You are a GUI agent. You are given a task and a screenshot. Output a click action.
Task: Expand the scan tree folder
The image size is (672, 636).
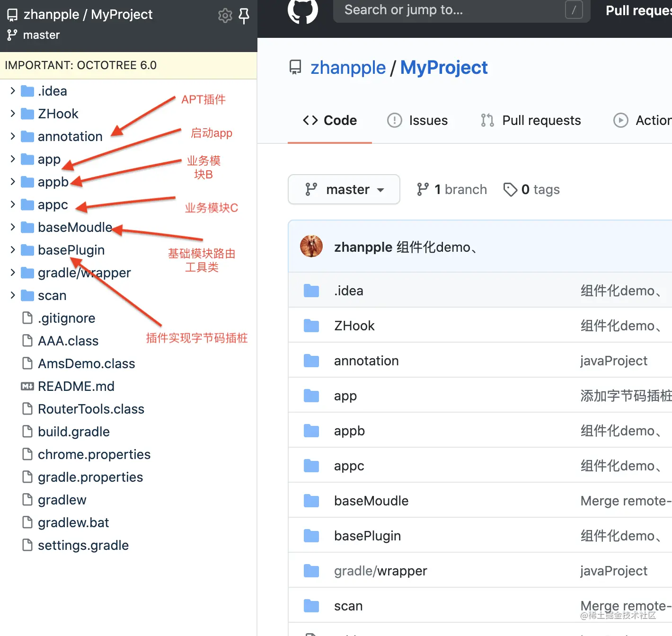coord(13,295)
